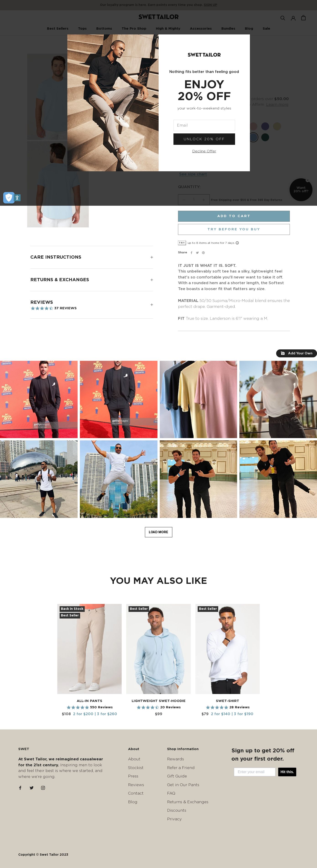Share product on Twitter icon

pos(197,252)
